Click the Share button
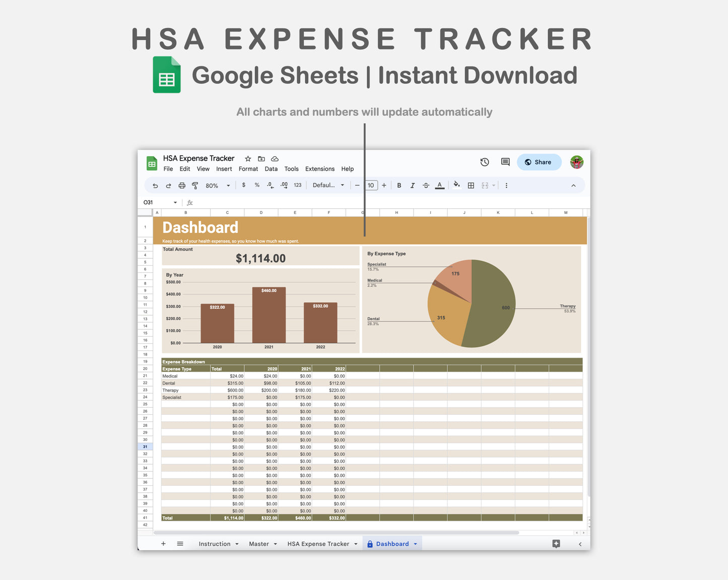728x580 pixels. (x=539, y=162)
